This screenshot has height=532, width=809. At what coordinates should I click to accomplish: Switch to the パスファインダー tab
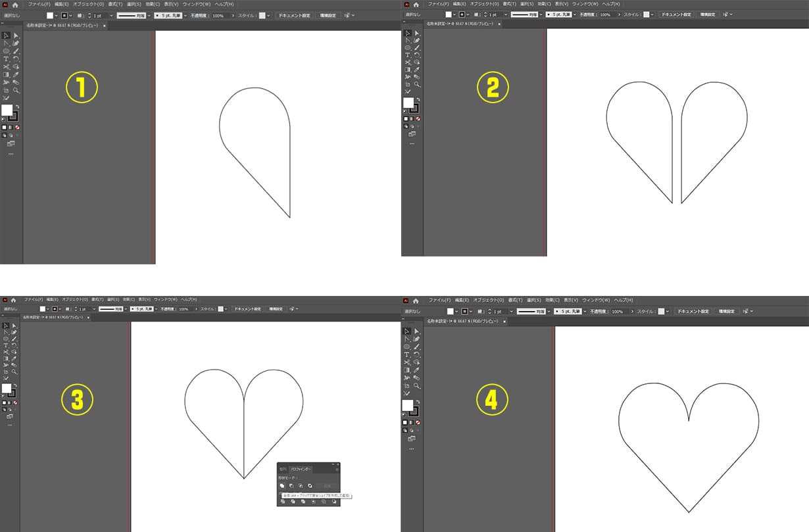tap(301, 470)
